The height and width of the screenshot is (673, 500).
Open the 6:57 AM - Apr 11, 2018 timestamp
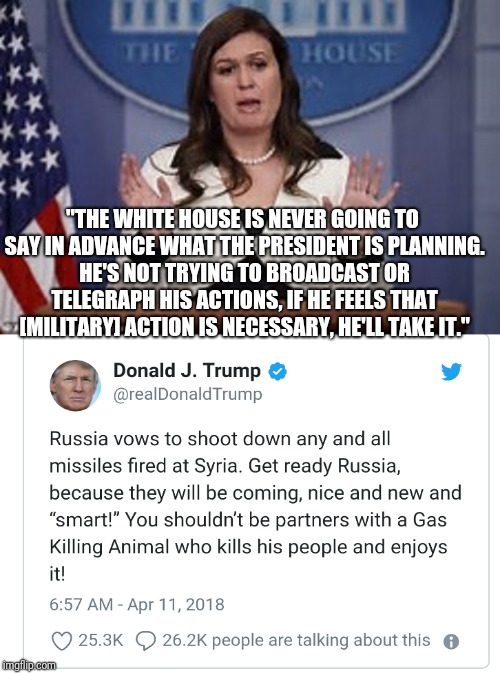(136, 604)
